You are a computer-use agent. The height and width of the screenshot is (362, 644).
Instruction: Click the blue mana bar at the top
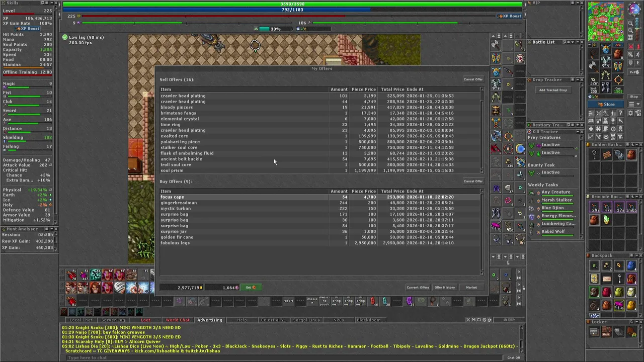292,10
